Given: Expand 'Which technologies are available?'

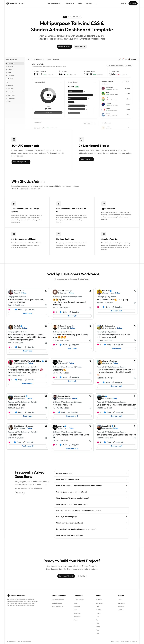Looking at the screenshot, I should pos(92,523).
